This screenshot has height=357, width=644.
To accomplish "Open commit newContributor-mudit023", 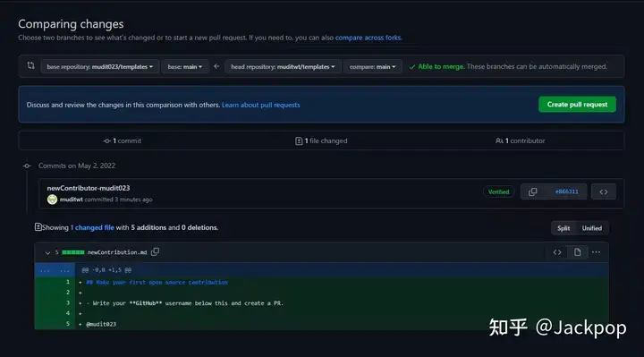I will (x=89, y=188).
